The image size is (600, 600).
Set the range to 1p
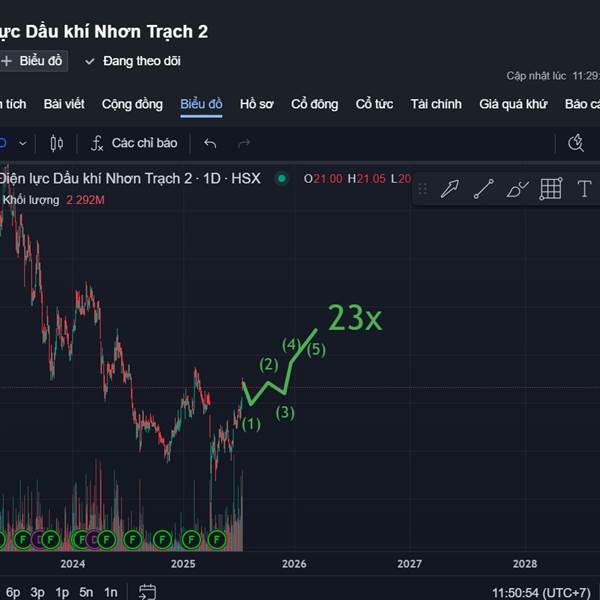click(x=62, y=592)
